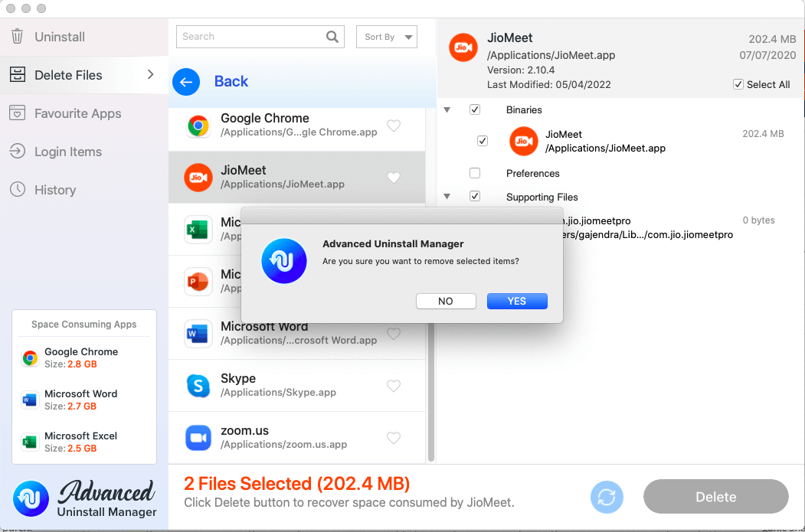Open the Sort By dropdown
Screen dimensions: 805x532
click(387, 36)
